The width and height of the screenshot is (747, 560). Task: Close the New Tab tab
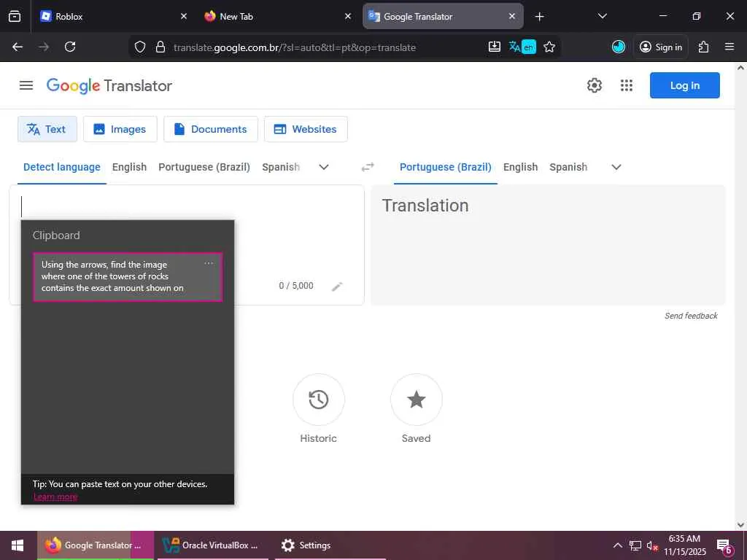click(x=348, y=16)
